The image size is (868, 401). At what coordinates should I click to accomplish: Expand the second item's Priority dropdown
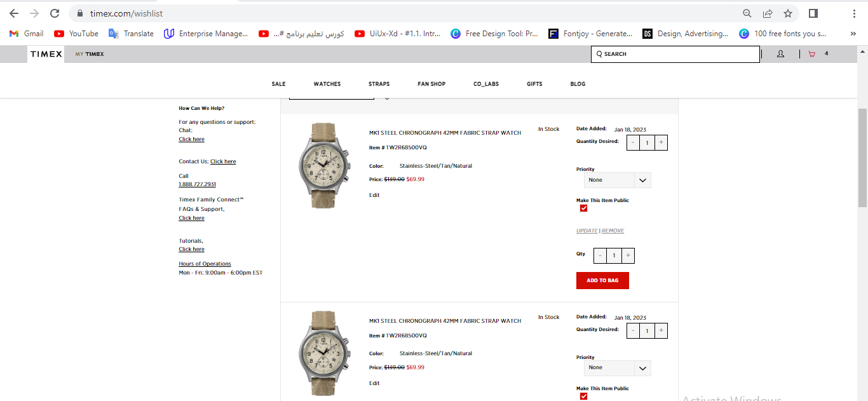pos(617,368)
